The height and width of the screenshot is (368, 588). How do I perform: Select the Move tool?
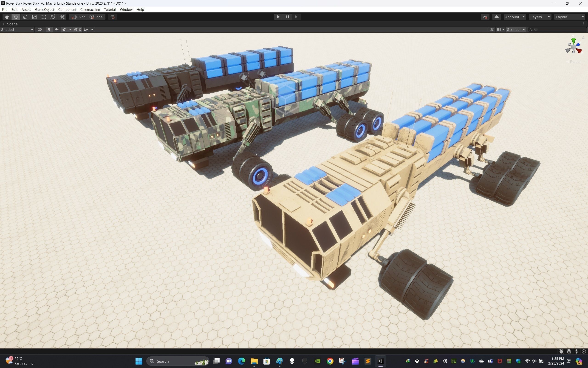[x=16, y=17]
